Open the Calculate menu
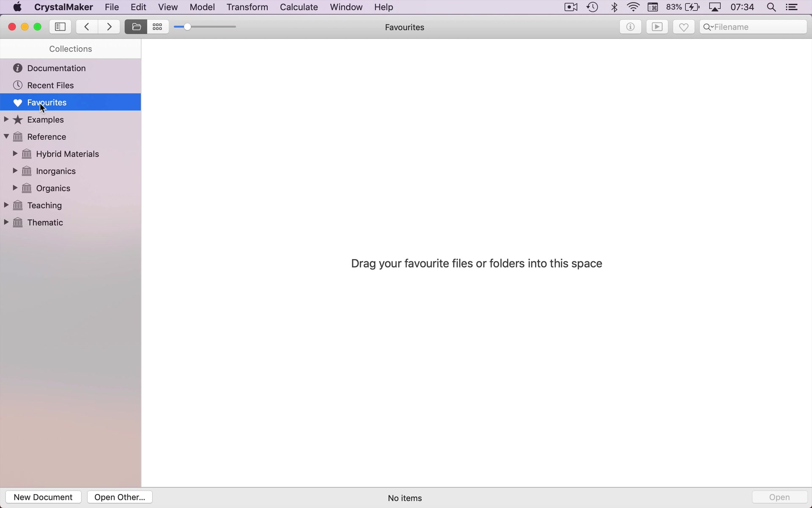This screenshot has width=812, height=508. point(299,7)
